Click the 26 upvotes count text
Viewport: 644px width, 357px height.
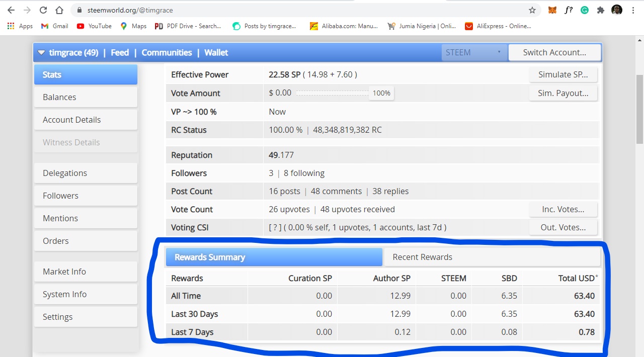289,209
